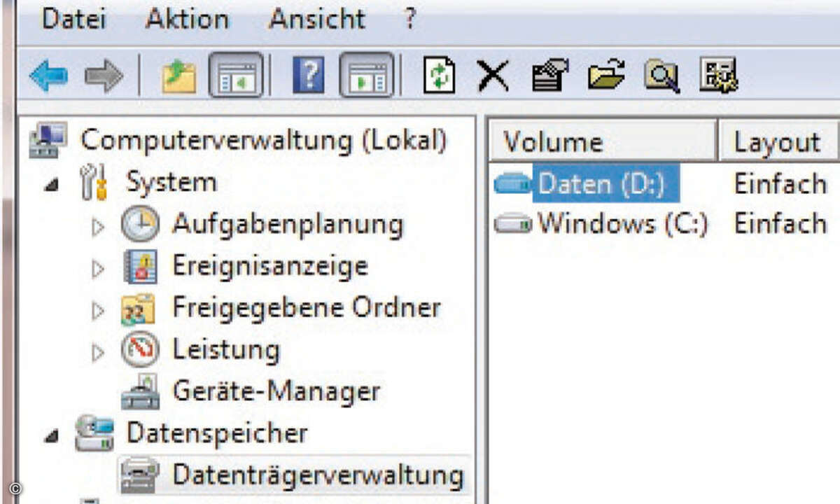Click the gray Forward arrow icon

[x=104, y=74]
